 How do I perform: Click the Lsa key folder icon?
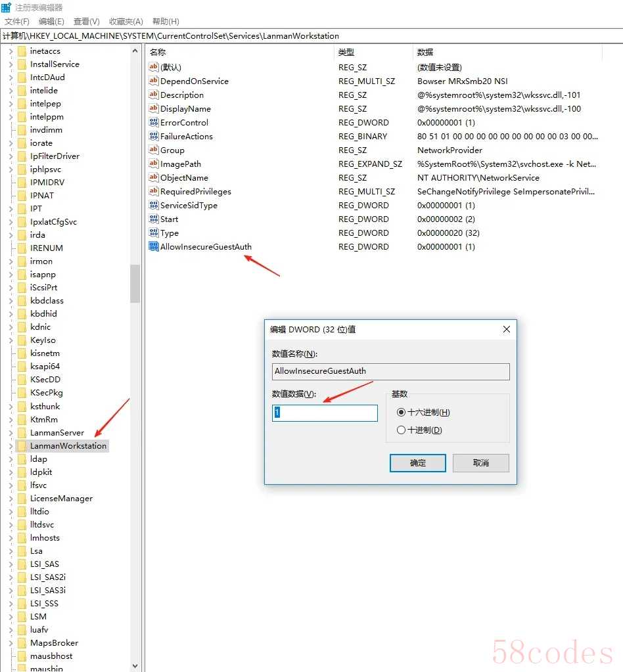22,551
